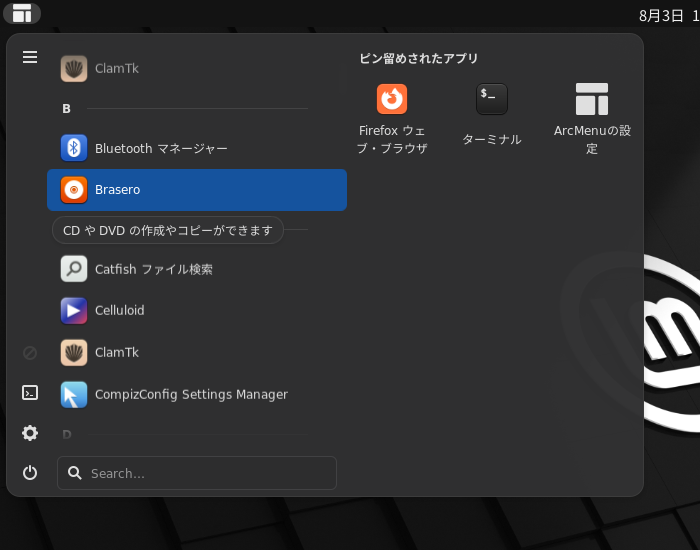
Task: Open pinned ArcMenuの設定
Action: coord(592,118)
